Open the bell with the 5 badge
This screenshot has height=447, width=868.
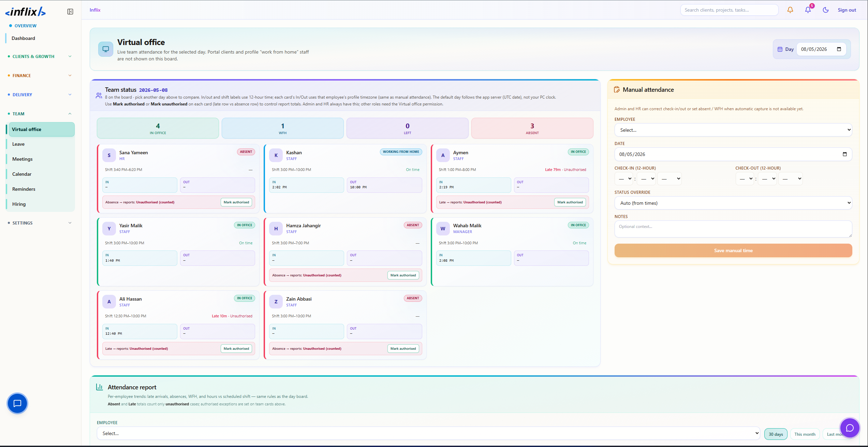(x=808, y=10)
